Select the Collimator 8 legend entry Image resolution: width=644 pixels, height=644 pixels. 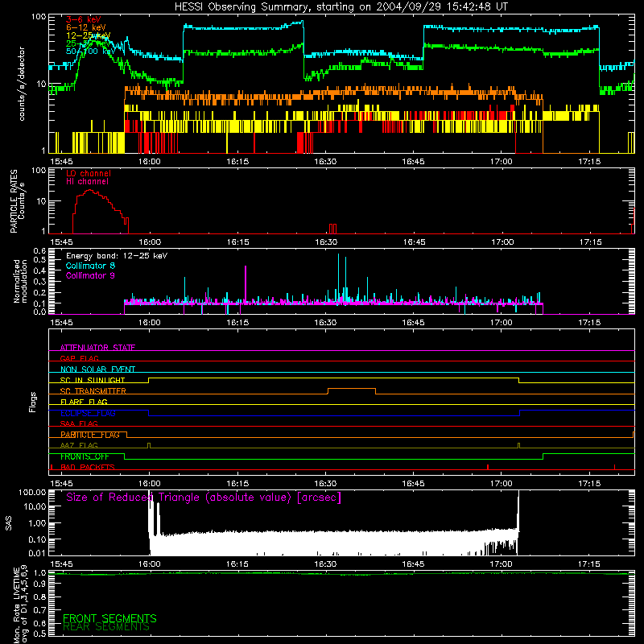(x=90, y=266)
